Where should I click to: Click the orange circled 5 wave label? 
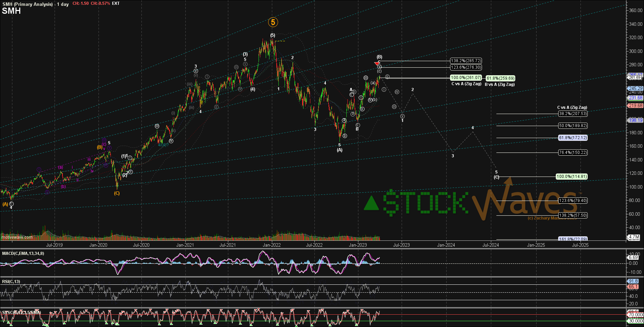tap(273, 22)
